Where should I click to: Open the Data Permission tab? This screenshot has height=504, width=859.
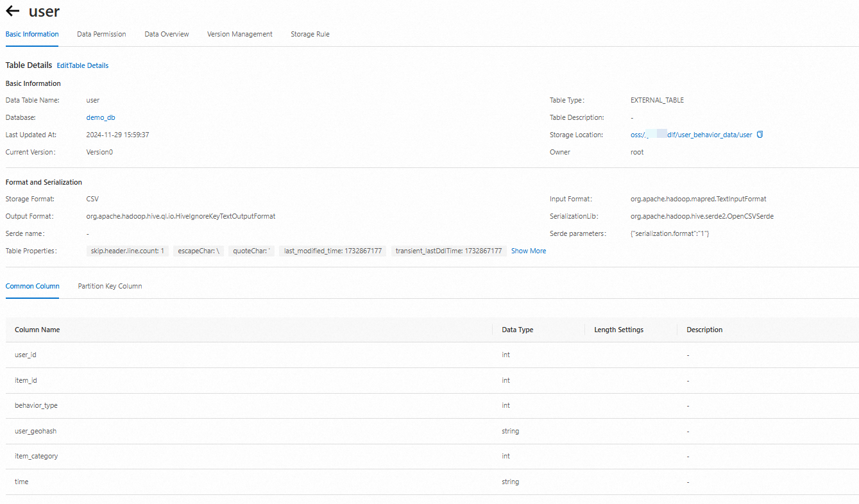[101, 34]
